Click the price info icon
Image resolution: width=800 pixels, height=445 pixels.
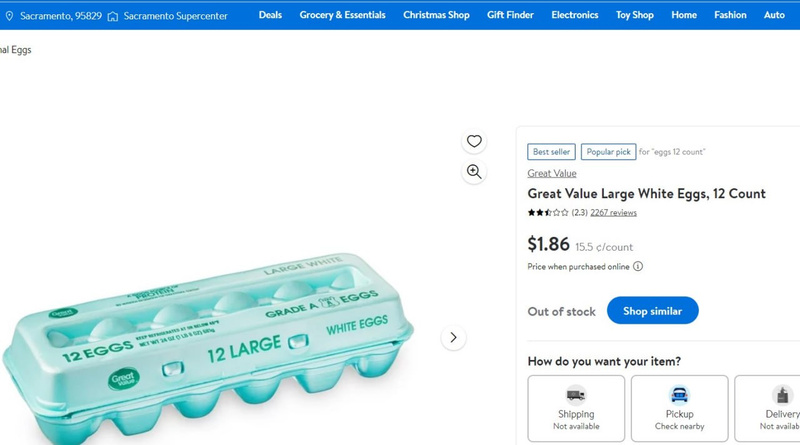click(638, 267)
